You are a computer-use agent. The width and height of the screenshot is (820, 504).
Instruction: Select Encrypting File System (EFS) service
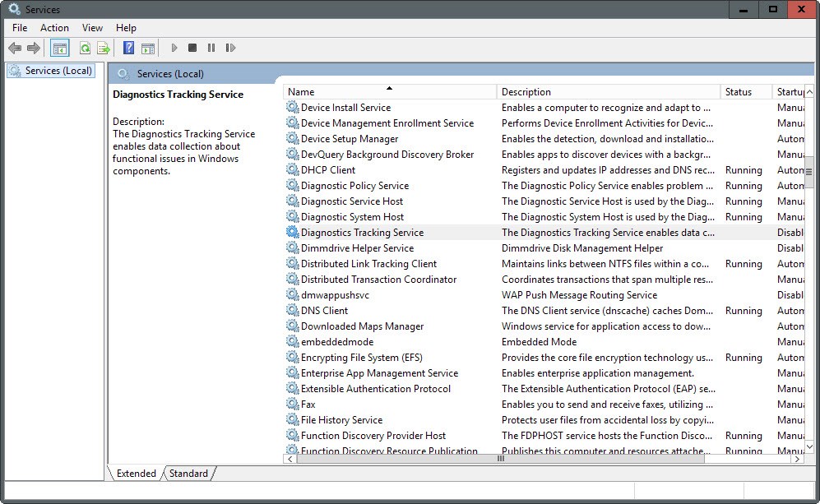click(544, 358)
